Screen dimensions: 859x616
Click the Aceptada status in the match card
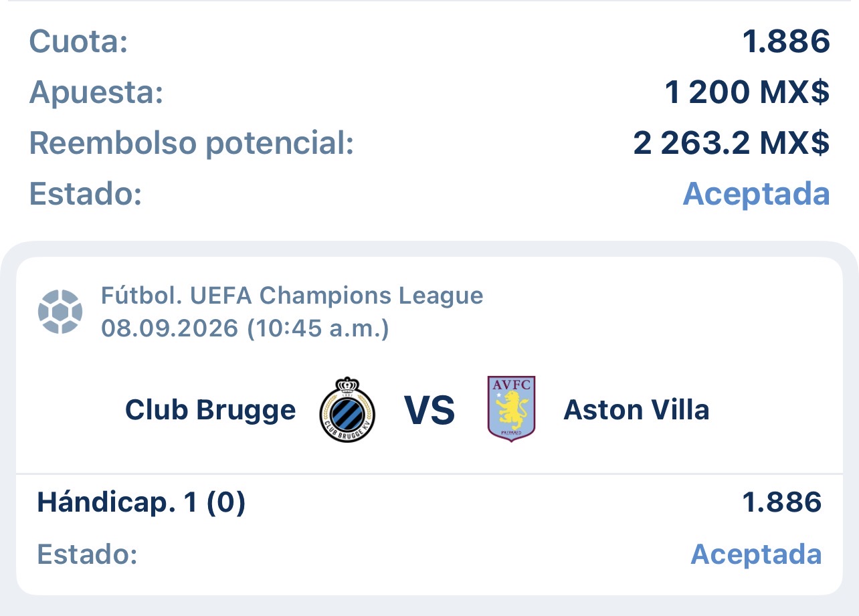[x=756, y=554]
